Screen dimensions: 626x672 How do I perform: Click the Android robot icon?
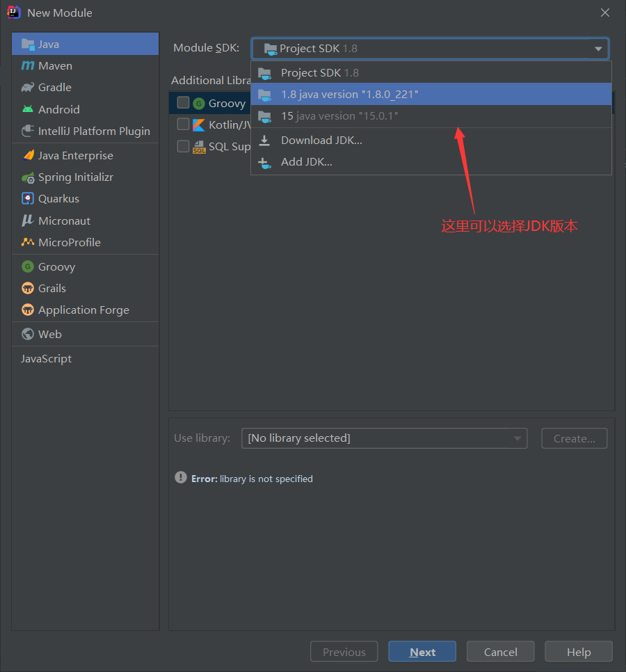(x=28, y=109)
